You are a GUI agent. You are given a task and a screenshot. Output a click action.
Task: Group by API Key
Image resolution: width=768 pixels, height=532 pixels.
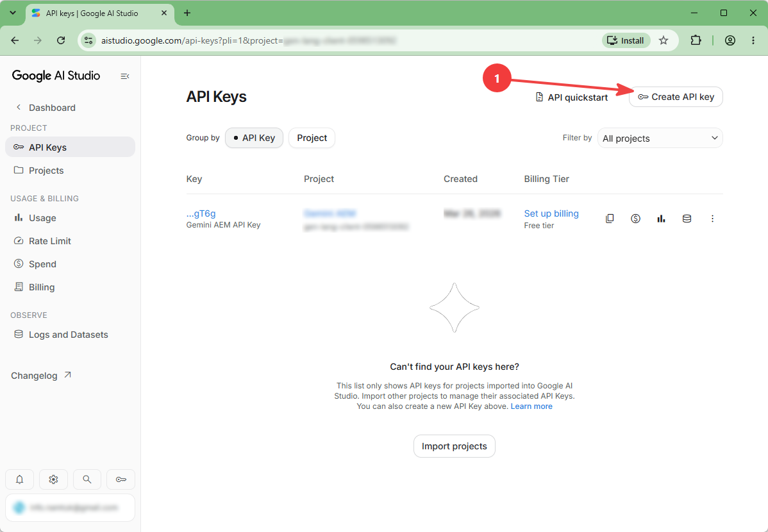(255, 138)
